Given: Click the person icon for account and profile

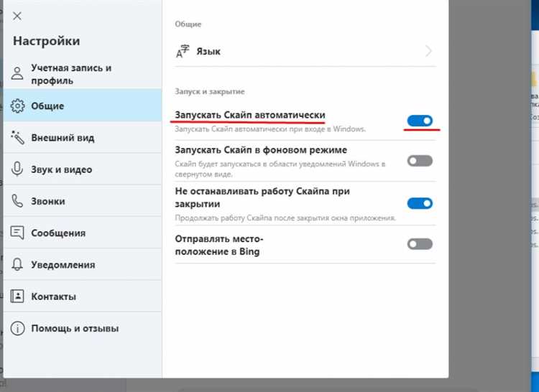Looking at the screenshot, I should [x=18, y=74].
